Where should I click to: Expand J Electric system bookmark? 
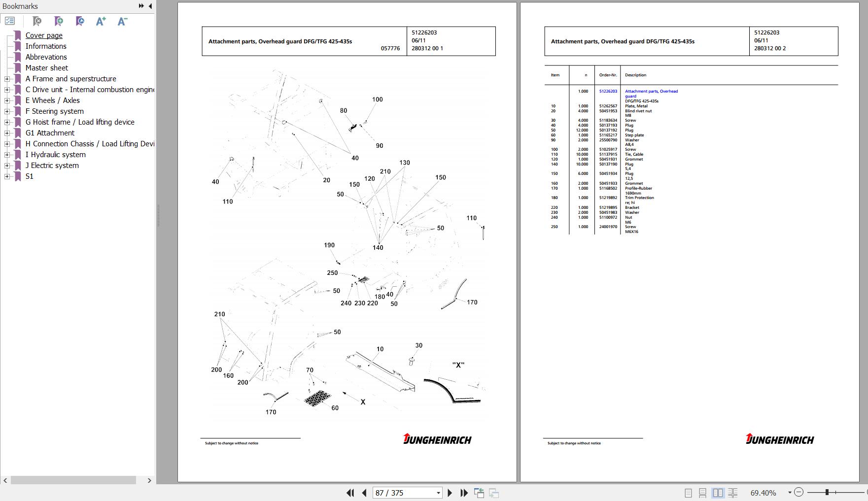point(7,166)
